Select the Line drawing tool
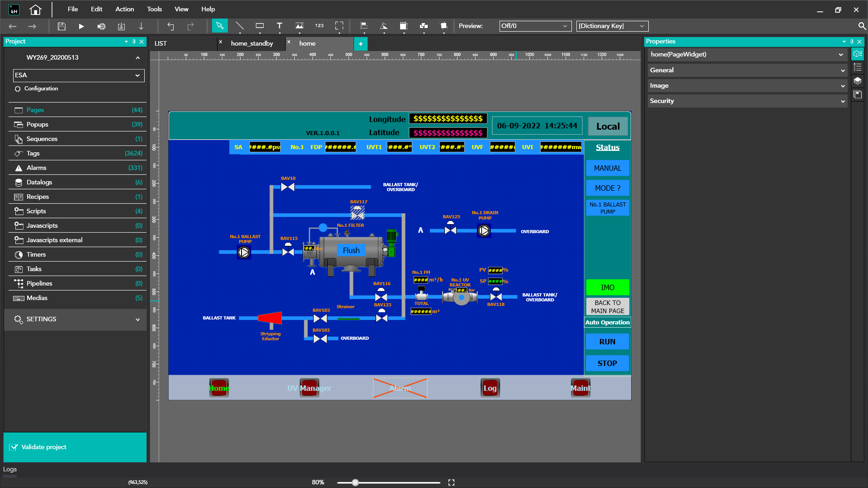The height and width of the screenshot is (488, 868). click(240, 26)
